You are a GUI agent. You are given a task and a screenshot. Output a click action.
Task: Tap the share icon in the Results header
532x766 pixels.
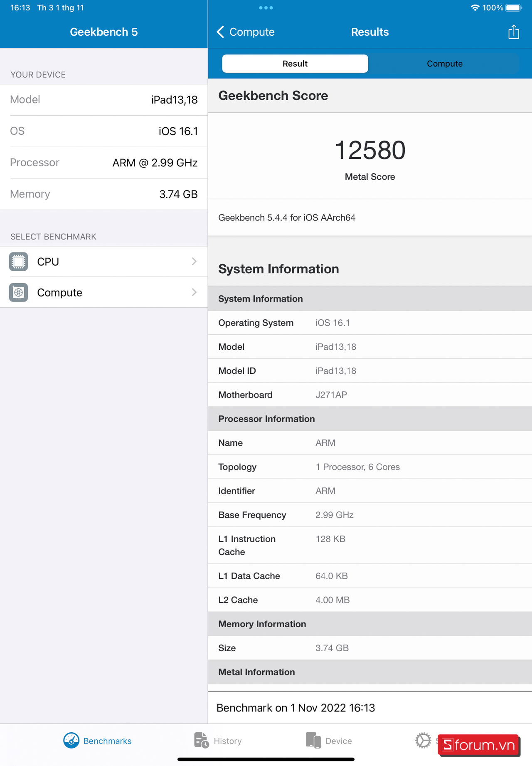[x=514, y=32]
